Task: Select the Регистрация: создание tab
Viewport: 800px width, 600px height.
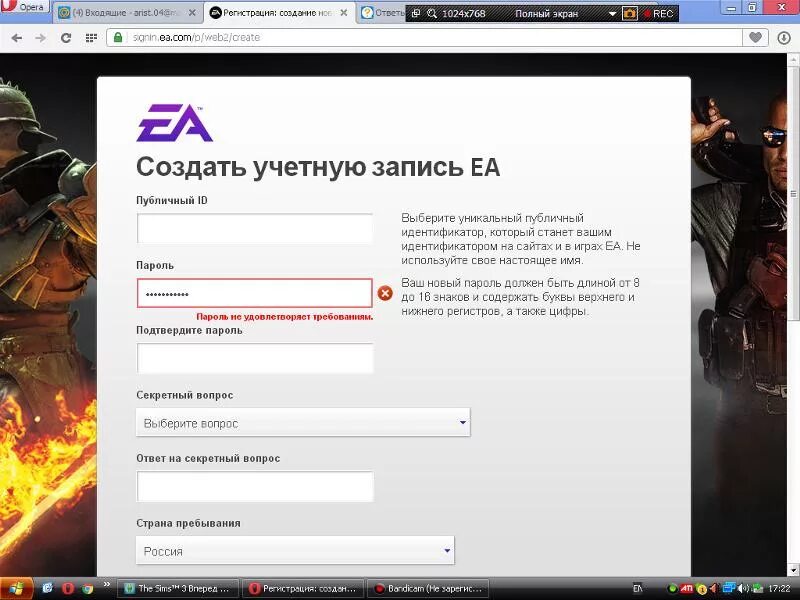Action: coord(279,13)
